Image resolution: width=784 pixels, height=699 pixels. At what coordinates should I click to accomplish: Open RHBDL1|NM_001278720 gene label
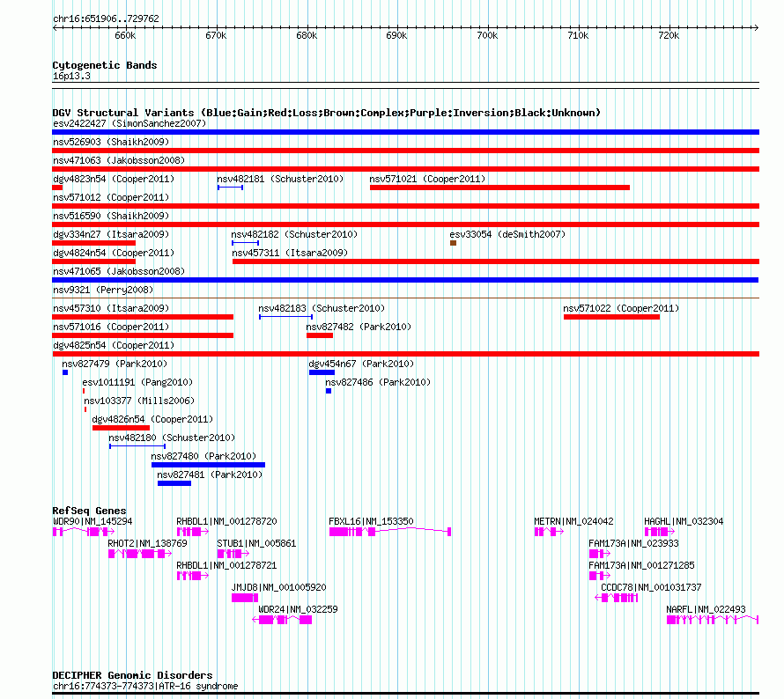pyautogui.click(x=226, y=521)
